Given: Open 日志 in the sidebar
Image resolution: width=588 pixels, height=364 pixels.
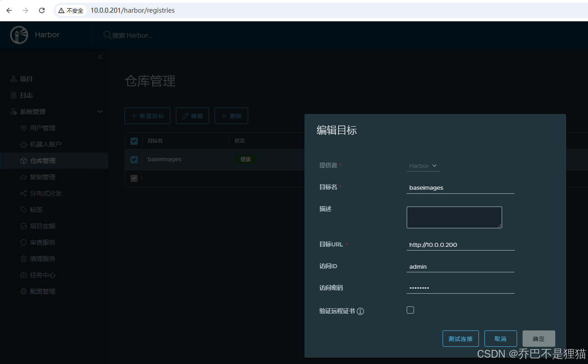Looking at the screenshot, I should [26, 95].
